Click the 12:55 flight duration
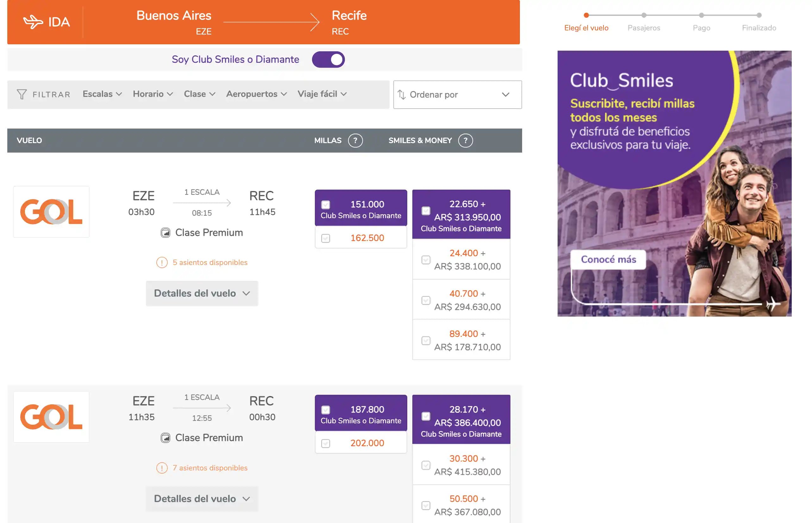Screen dimensions: 812x523 coord(202,419)
